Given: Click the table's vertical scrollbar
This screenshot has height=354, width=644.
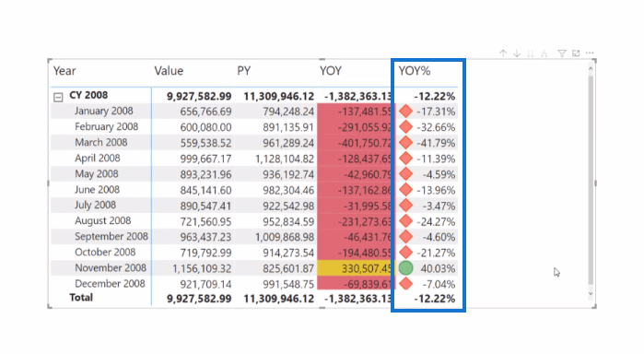Looking at the screenshot, I should pyautogui.click(x=591, y=180).
